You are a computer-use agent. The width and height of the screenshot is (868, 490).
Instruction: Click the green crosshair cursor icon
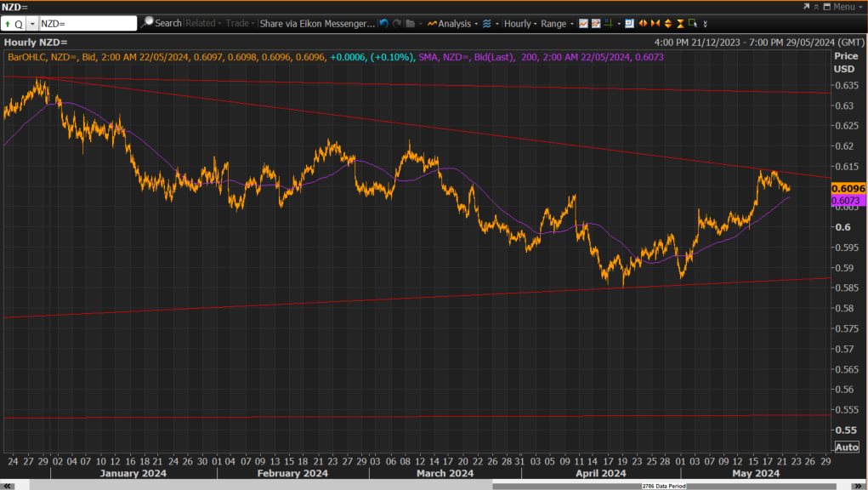[609, 23]
